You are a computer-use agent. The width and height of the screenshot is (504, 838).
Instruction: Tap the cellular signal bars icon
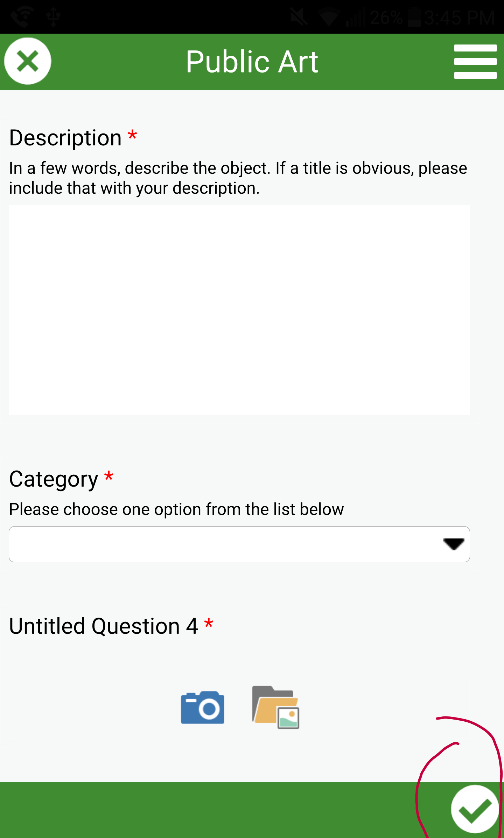click(356, 18)
